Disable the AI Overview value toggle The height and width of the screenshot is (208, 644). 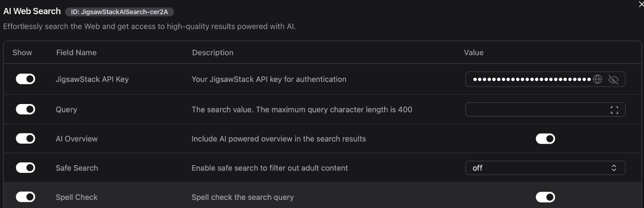[545, 139]
